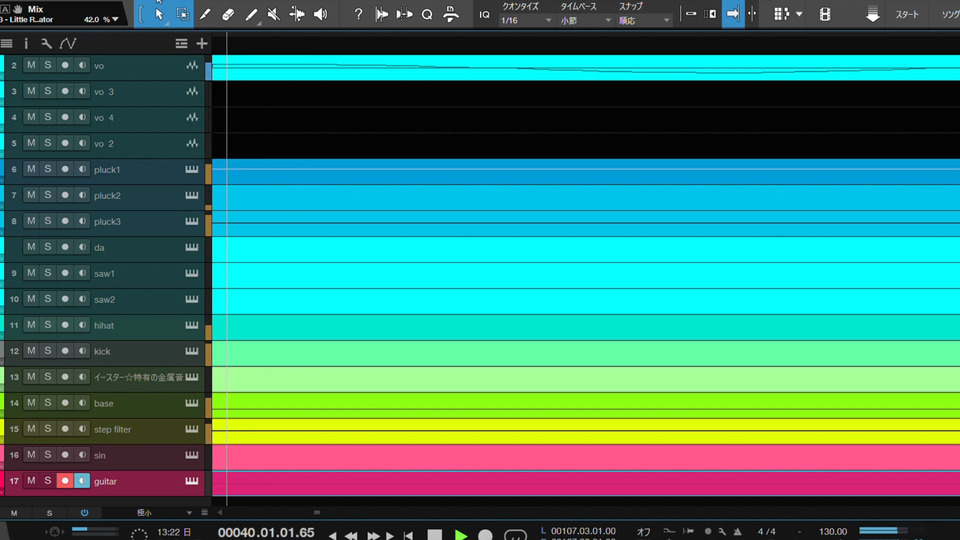Open the quantize 1/16 dropdown

[524, 20]
